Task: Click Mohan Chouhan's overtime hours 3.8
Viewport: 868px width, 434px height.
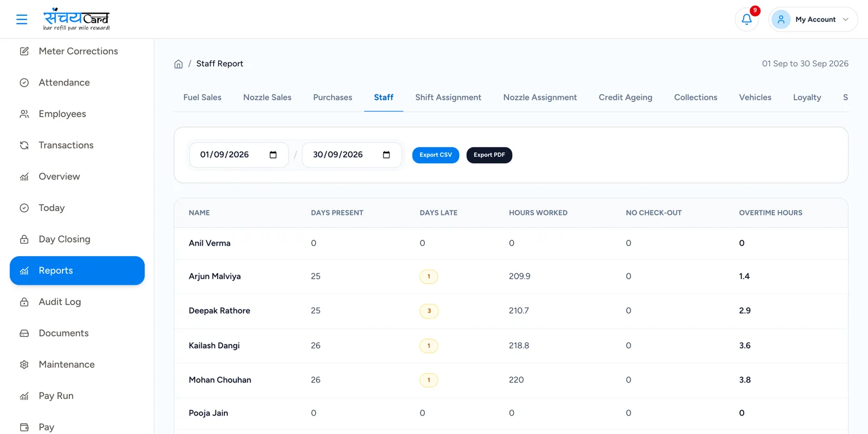Action: coord(745,380)
